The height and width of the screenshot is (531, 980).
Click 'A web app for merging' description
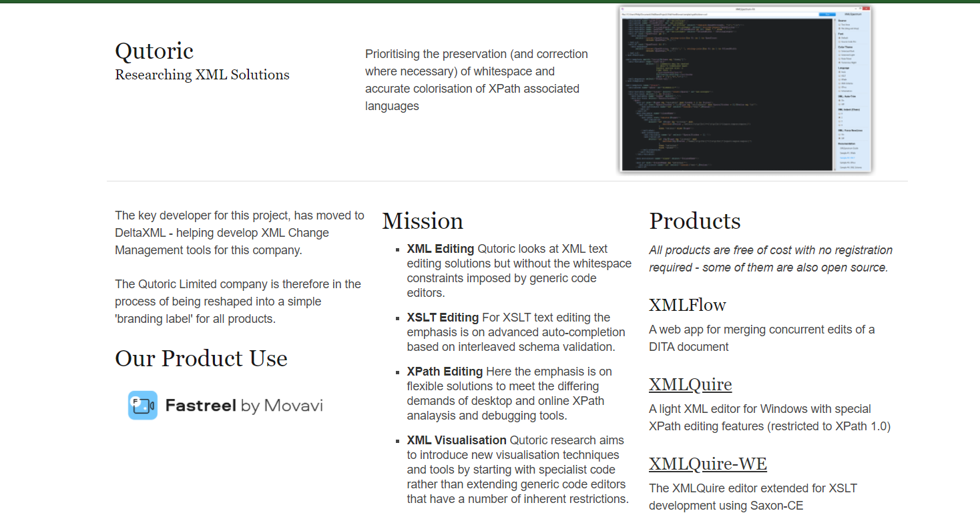(762, 338)
